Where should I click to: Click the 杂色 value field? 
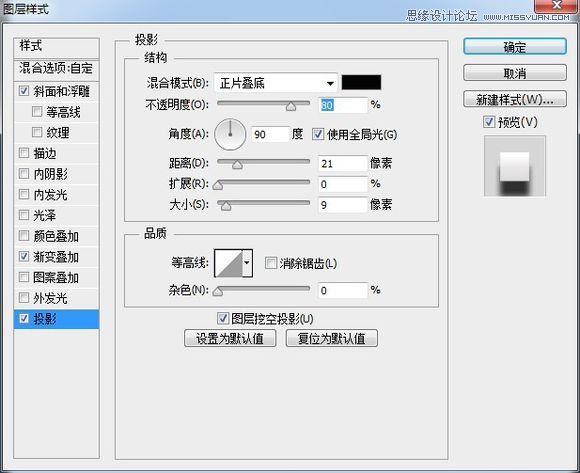[x=343, y=290]
